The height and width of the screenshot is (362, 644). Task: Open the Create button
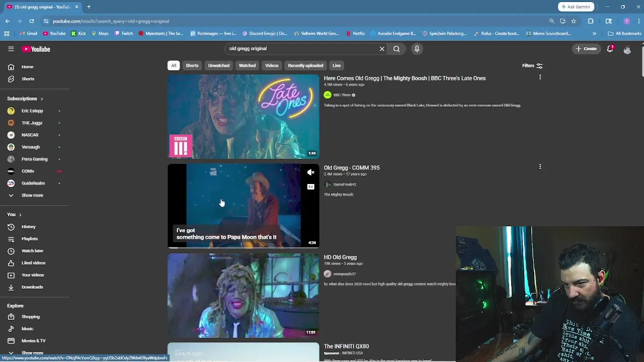coord(587,49)
